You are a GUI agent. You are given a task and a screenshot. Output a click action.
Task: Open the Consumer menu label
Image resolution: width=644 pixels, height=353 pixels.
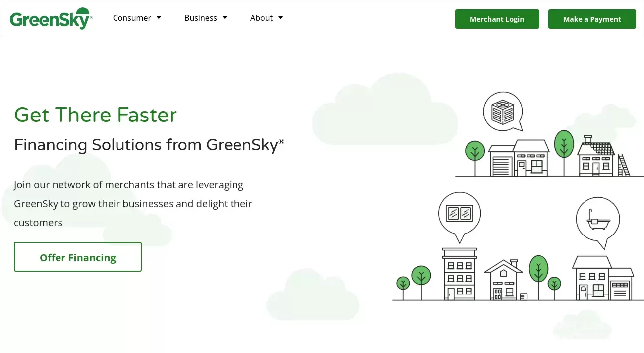(x=132, y=18)
